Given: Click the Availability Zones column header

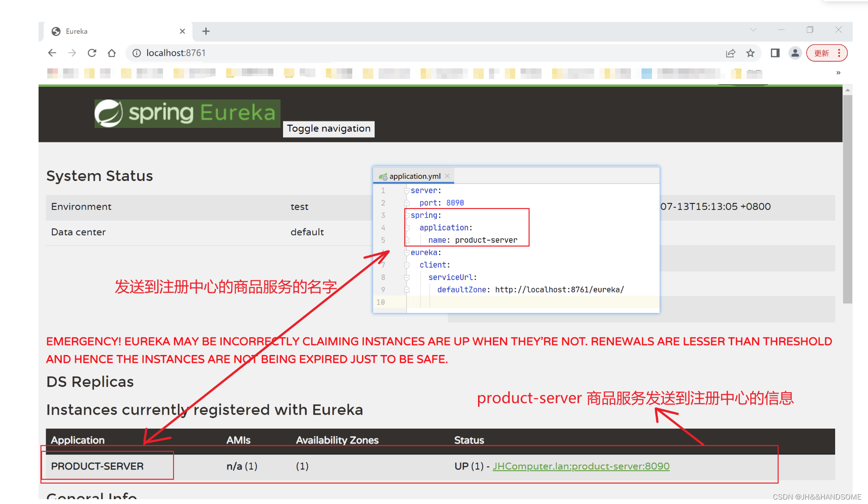Looking at the screenshot, I should coord(337,440).
